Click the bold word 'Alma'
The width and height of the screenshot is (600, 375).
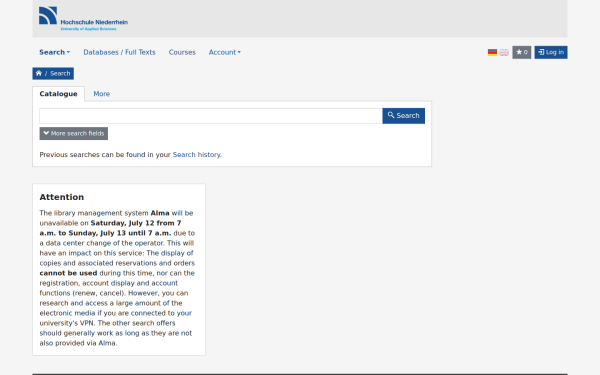tap(160, 213)
